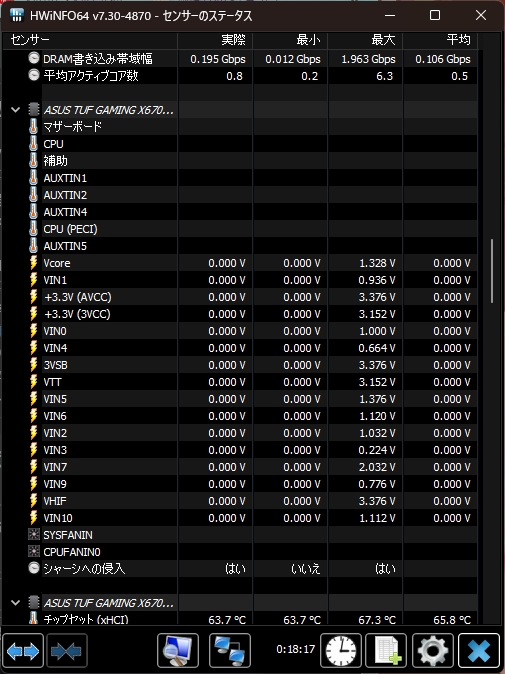Image resolution: width=505 pixels, height=674 pixels.
Task: Click the 実際 column header
Action: [x=215, y=40]
